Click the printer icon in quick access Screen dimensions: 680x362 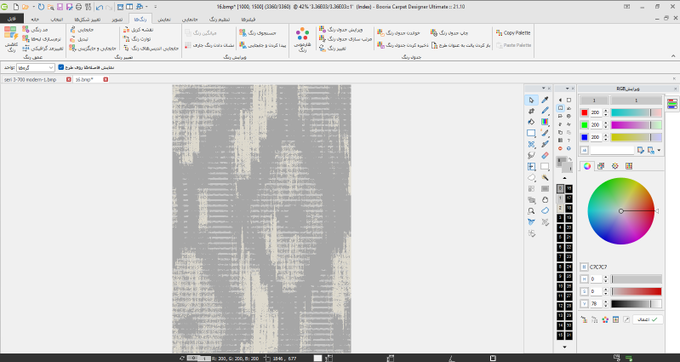79,7
